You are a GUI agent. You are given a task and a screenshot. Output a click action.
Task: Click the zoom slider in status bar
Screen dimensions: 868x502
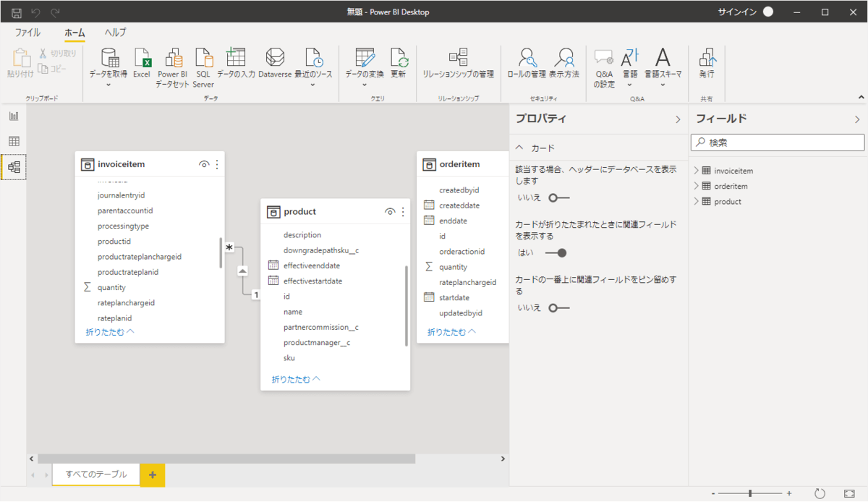[x=750, y=493]
